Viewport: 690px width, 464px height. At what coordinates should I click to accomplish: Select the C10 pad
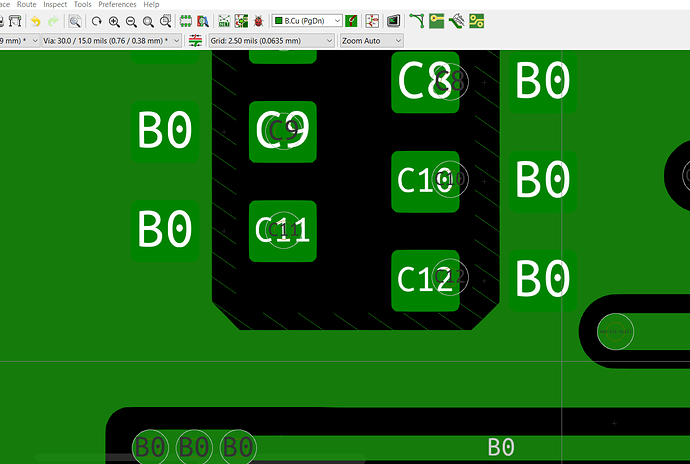pyautogui.click(x=425, y=181)
